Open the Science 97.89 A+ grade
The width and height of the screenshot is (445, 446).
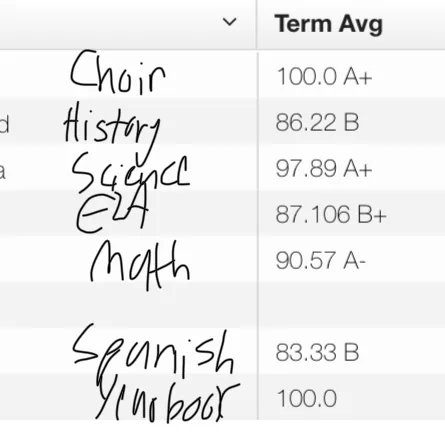click(x=324, y=168)
